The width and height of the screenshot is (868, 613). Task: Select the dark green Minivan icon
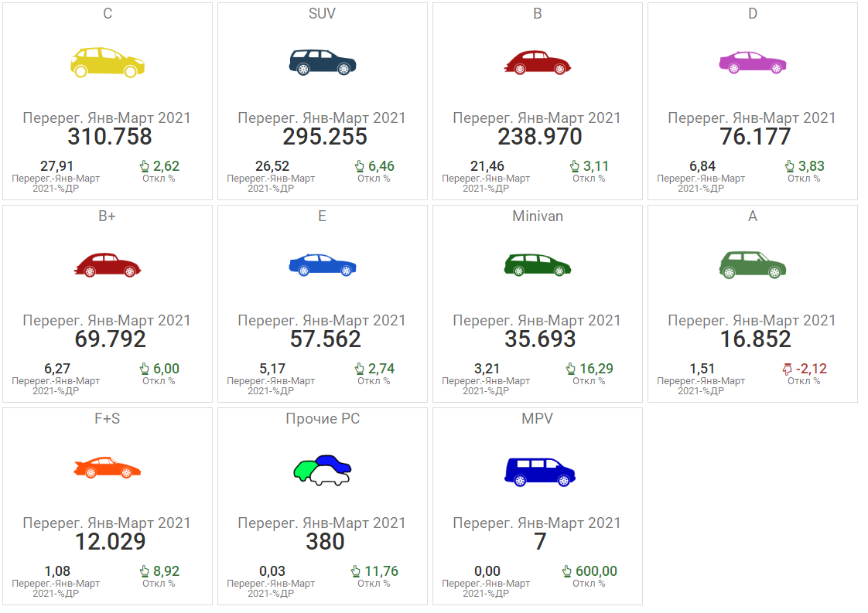click(538, 265)
